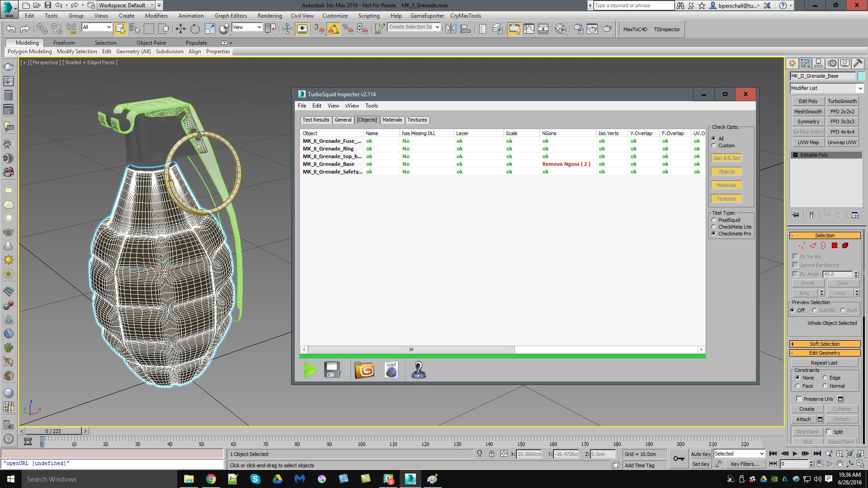The image size is (868, 488).
Task: Collapse the Selection rollout
Action: click(x=825, y=235)
